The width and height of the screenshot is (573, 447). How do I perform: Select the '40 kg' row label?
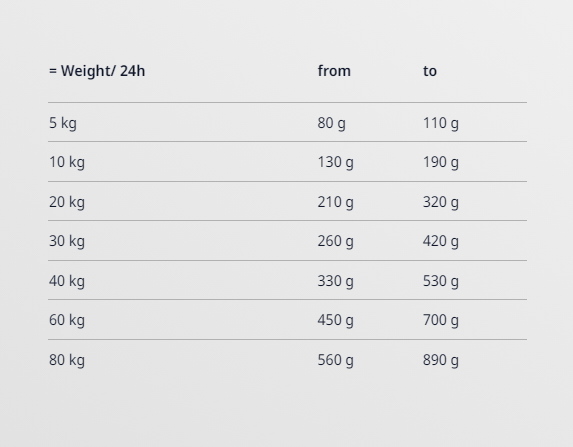[x=67, y=281]
